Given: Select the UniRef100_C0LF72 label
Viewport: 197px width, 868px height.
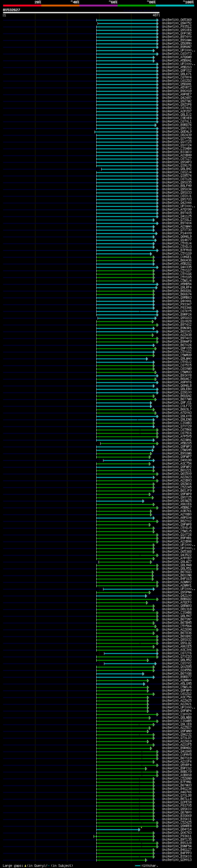Looking at the screenshot, I should pyautogui.click(x=177, y=406).
